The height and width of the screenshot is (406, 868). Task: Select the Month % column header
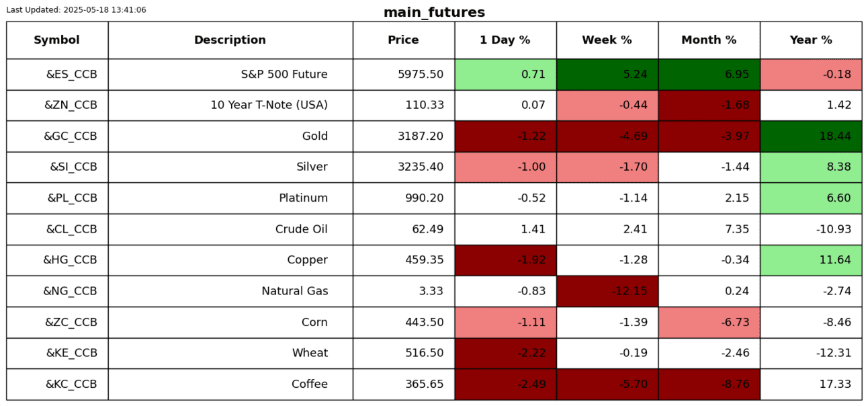coord(709,40)
